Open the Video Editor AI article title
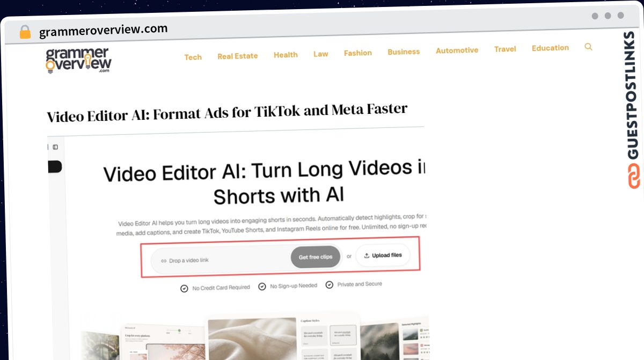The height and width of the screenshot is (360, 644). 227,113
